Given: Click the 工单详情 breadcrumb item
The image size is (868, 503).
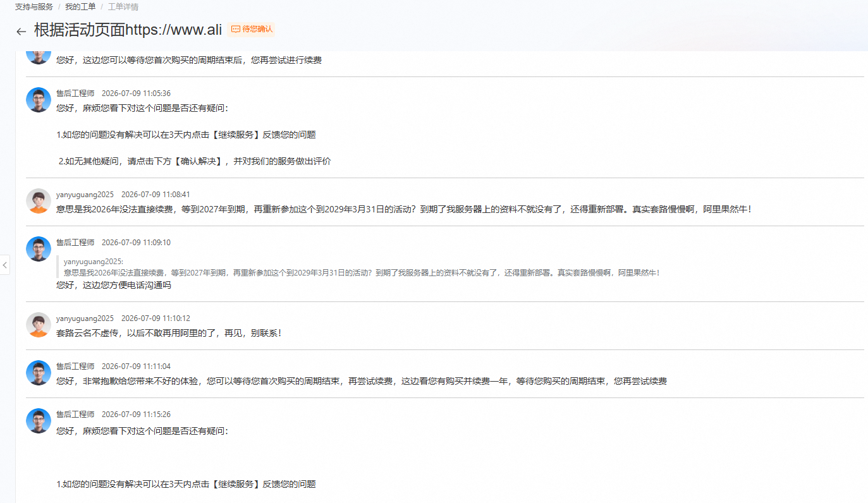Looking at the screenshot, I should 123,7.
